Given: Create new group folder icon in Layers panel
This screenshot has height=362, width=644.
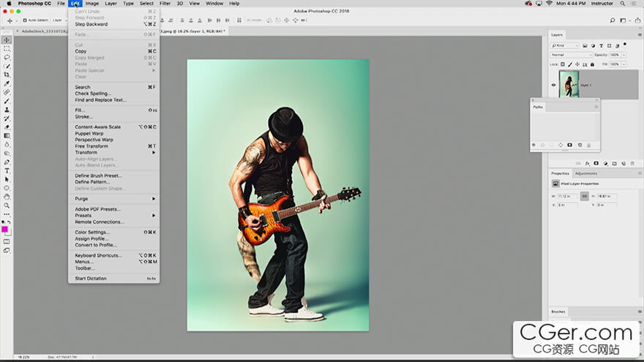Looking at the screenshot, I should 615,163.
